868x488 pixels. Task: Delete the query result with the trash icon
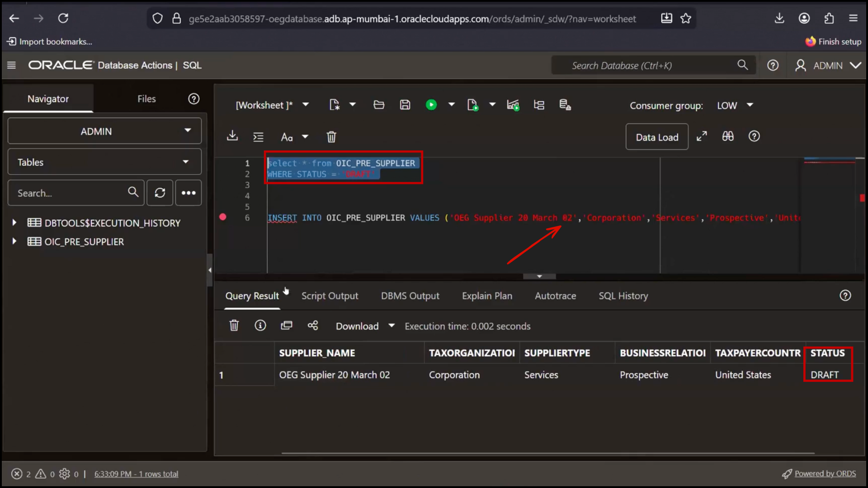(234, 326)
